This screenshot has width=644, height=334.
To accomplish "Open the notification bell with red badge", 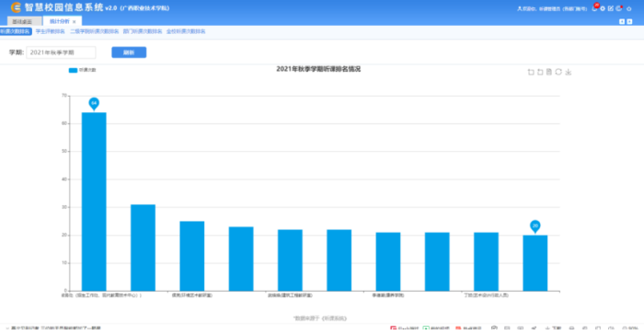I will [594, 7].
